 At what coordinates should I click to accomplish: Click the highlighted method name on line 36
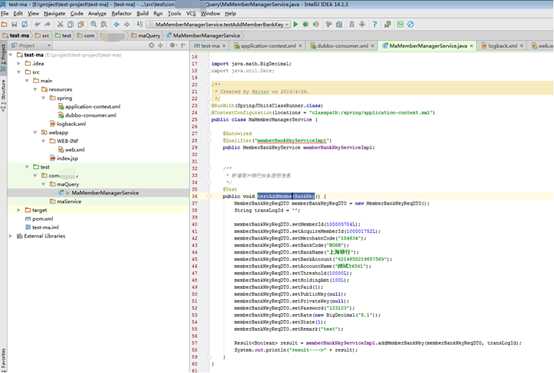click(285, 196)
